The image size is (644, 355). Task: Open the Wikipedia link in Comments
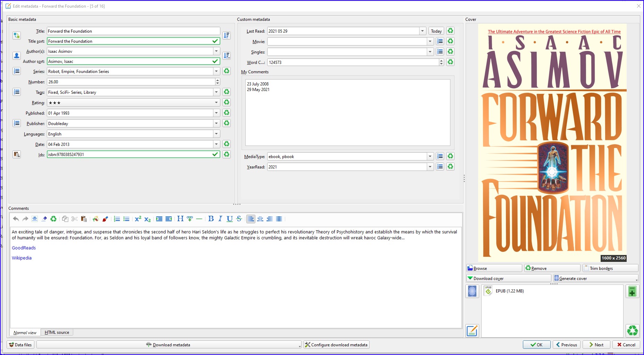pos(22,258)
